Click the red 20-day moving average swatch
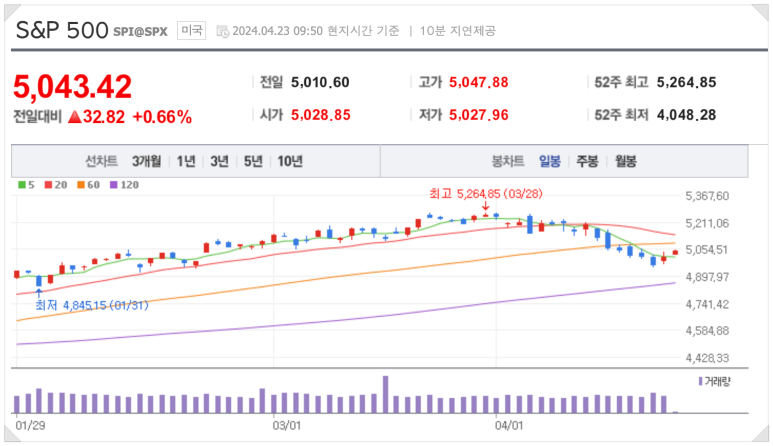 click(48, 185)
